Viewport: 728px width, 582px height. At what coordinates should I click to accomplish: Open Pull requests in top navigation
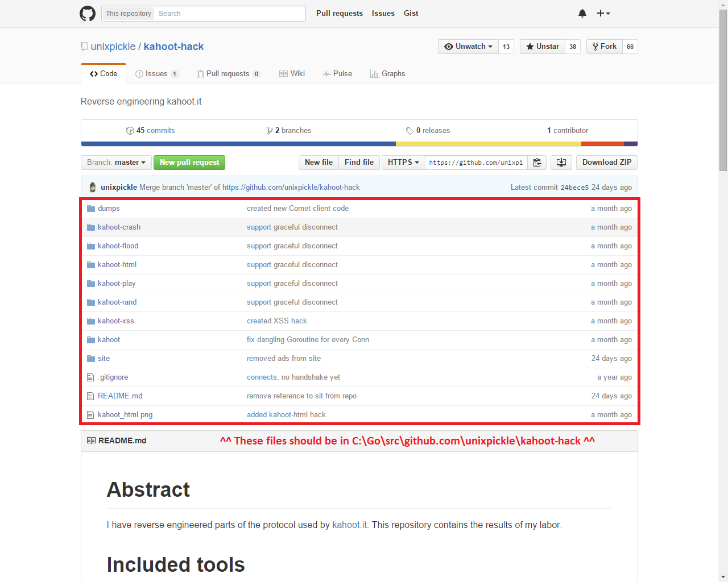[340, 14]
